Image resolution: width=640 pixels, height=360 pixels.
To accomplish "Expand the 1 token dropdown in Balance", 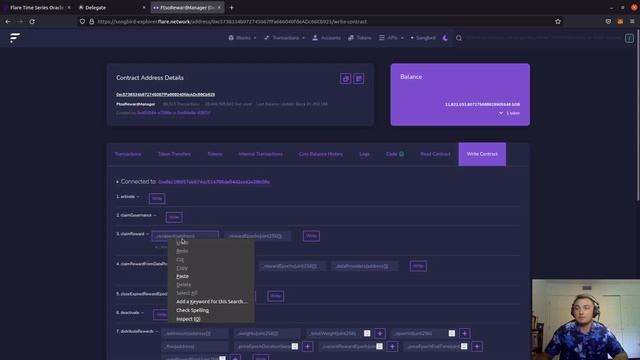I will (509, 113).
